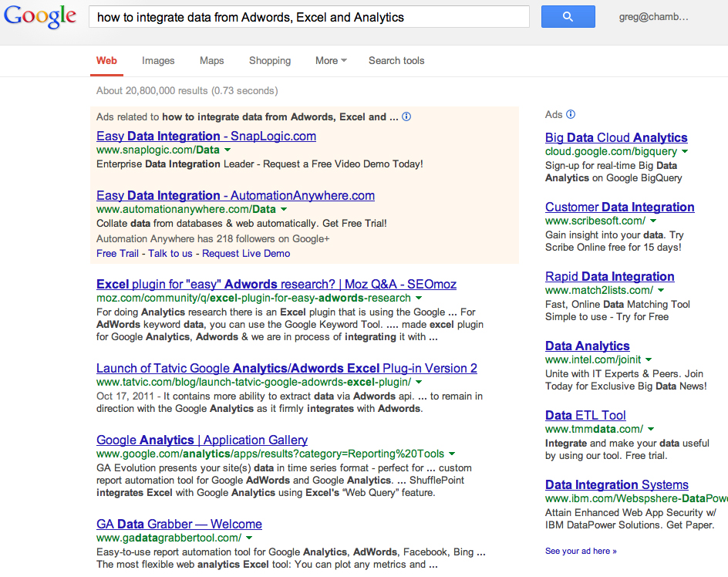
Task: Focus the search query input field
Action: [308, 17]
